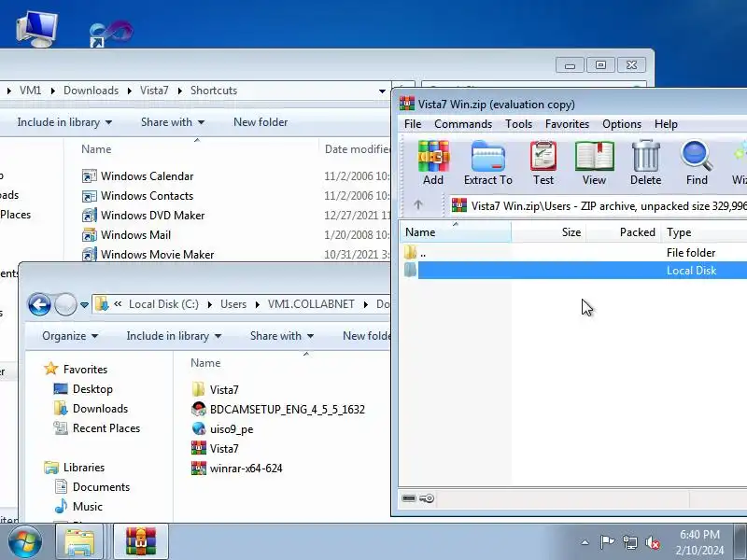Sort WinRAR list by Type column
Screen dimensions: 747x560
704,231
